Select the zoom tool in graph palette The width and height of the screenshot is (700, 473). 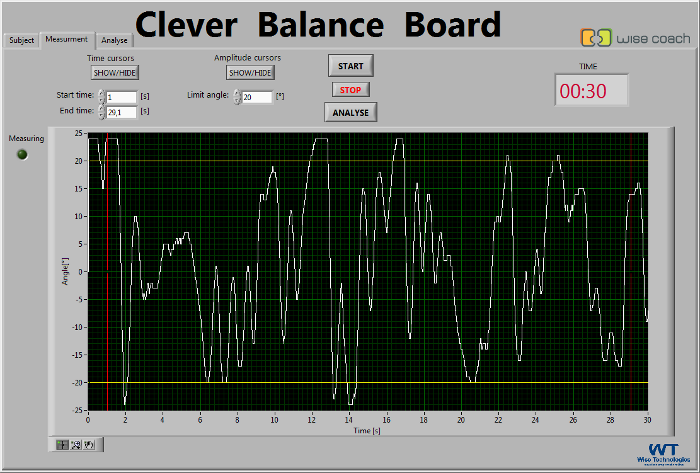[x=76, y=444]
